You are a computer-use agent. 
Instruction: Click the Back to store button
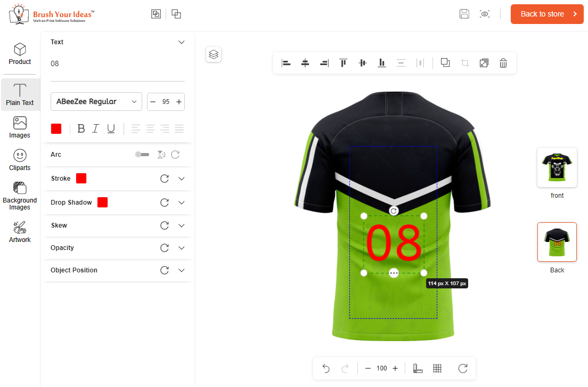click(x=547, y=14)
